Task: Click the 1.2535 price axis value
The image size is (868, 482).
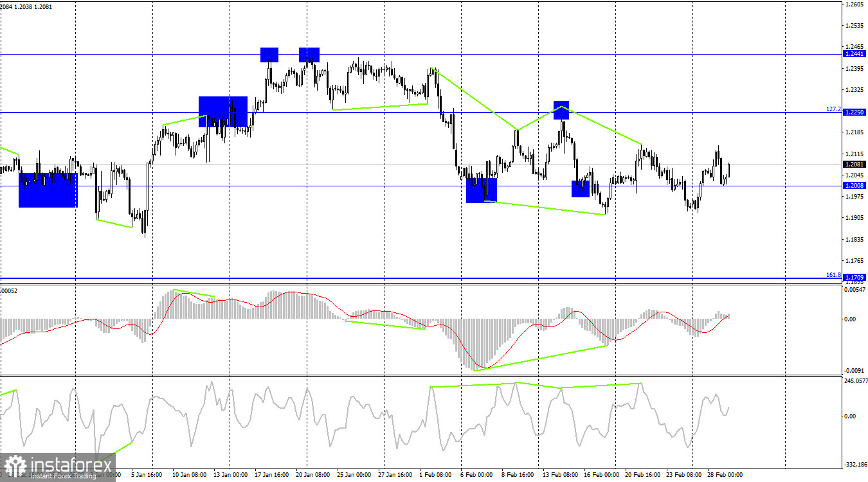Action: [854, 26]
